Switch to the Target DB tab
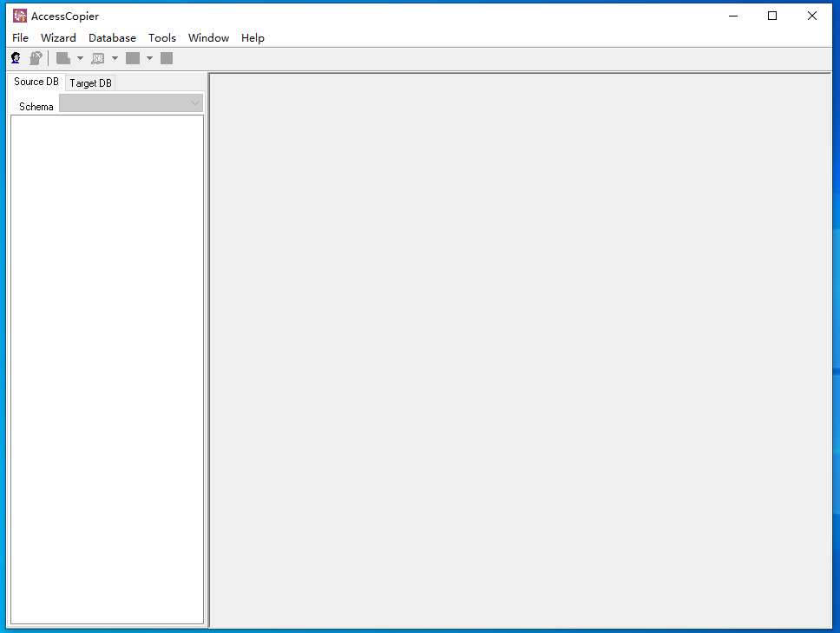840x633 pixels. click(x=90, y=83)
